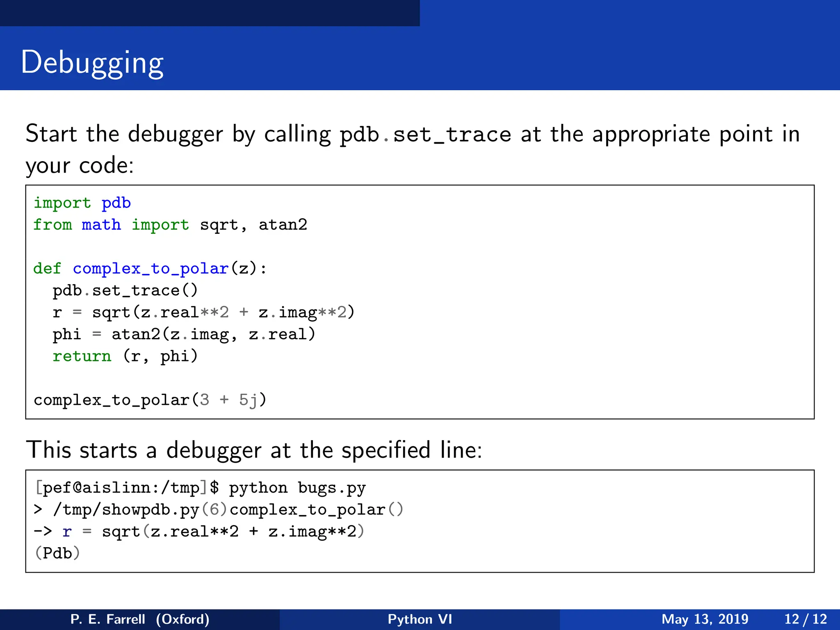Click 'P. E. Farrell (Oxford)' in the footer
The height and width of the screenshot is (630, 840).
[x=140, y=619]
